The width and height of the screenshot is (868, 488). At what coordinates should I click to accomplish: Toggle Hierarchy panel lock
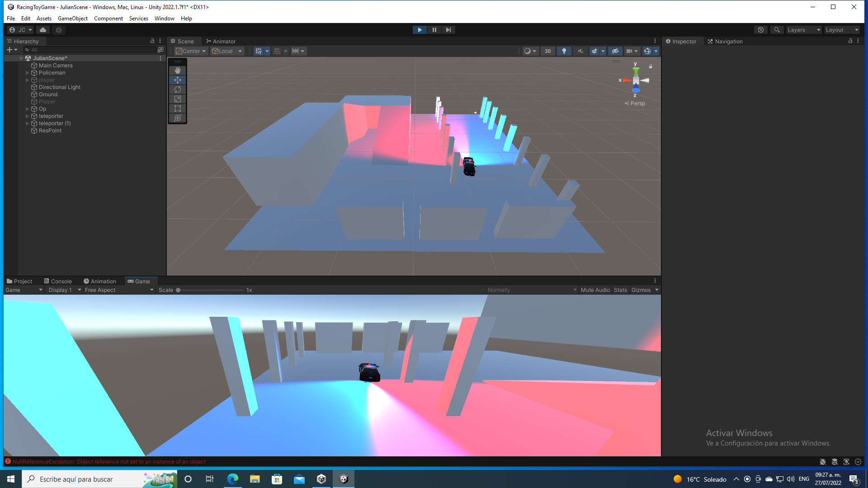[x=152, y=41]
